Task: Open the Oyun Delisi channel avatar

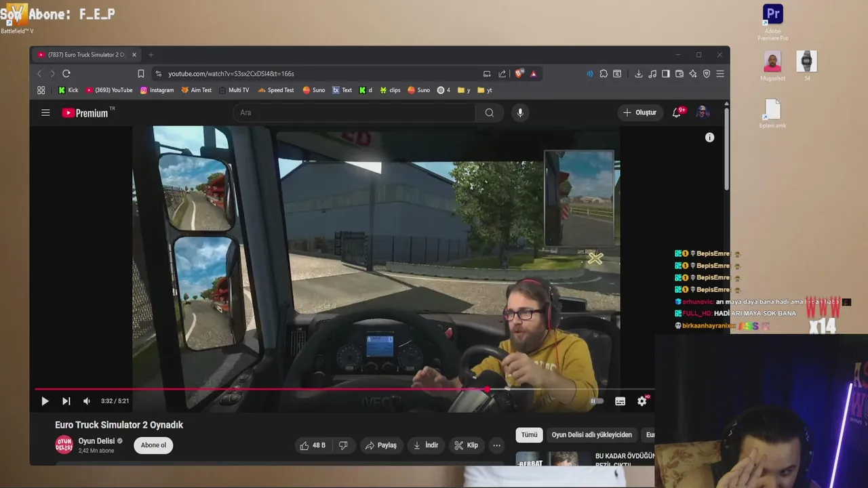Action: coord(64,445)
